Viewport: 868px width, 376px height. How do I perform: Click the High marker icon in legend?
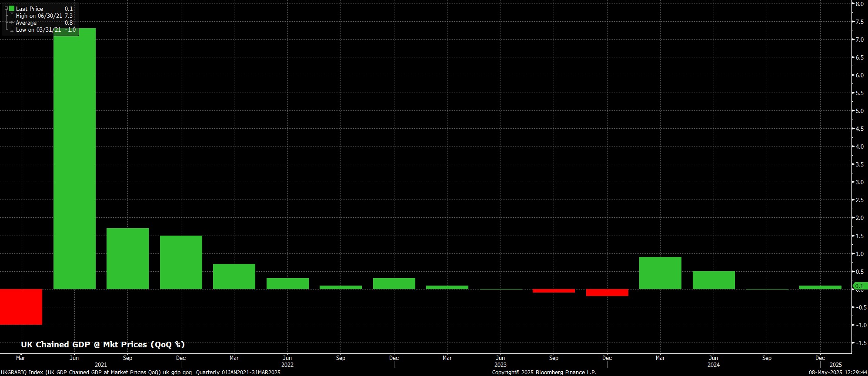(x=12, y=16)
